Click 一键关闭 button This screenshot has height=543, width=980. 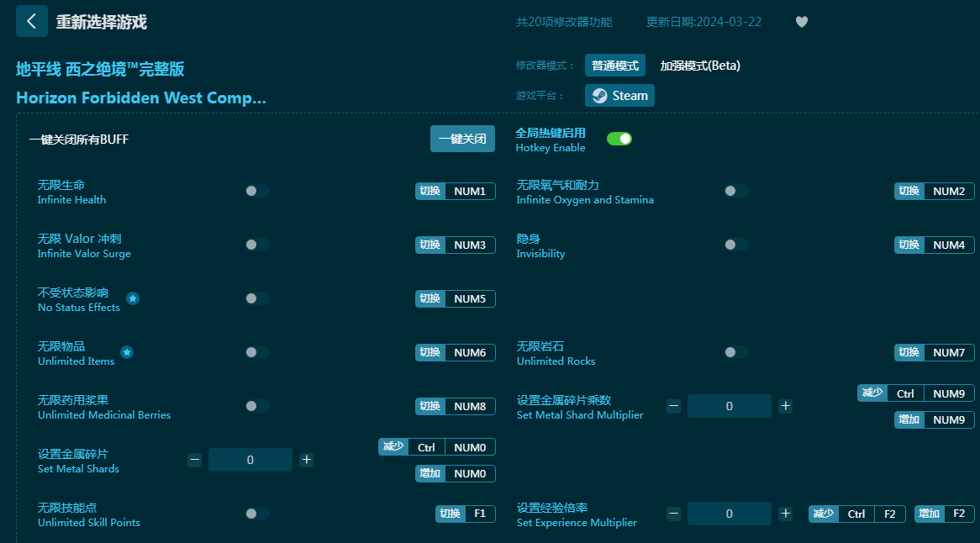click(462, 139)
